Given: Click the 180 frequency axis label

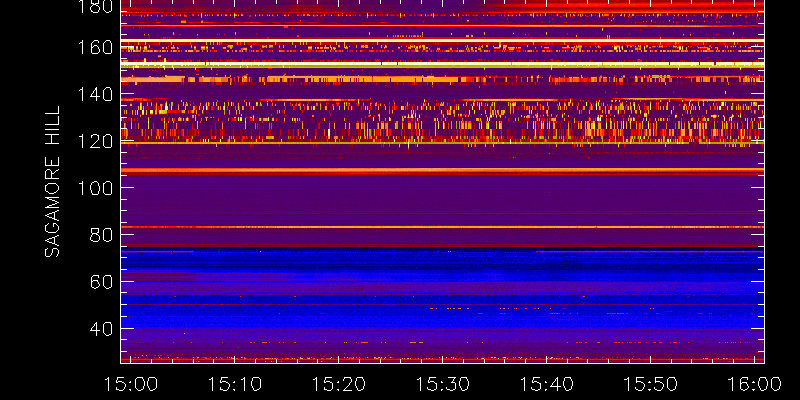Looking at the screenshot, I should [x=95, y=6].
